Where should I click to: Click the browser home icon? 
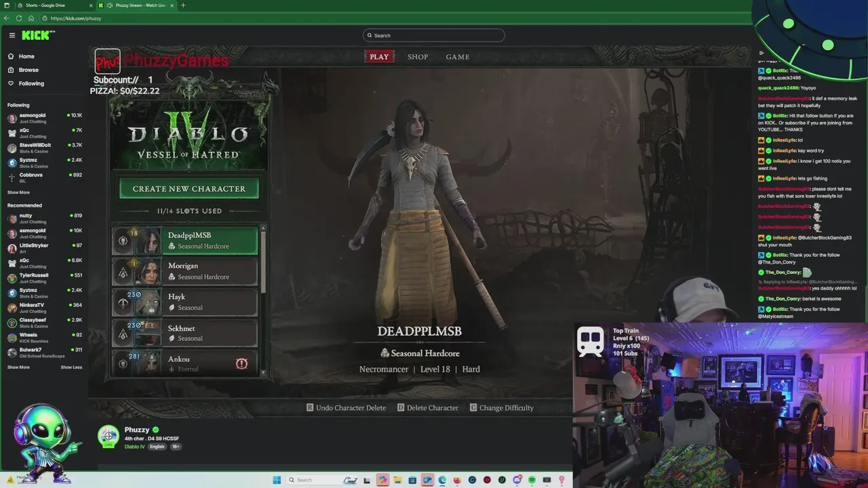[31, 18]
